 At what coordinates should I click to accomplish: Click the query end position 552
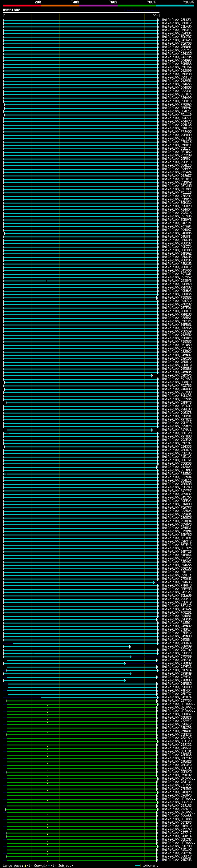(155, 15)
